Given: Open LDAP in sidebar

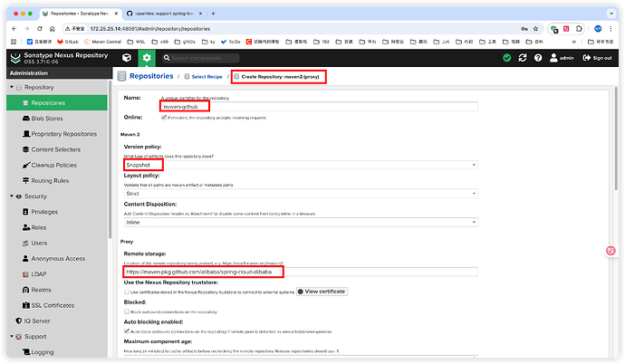Looking at the screenshot, I should coord(34,274).
